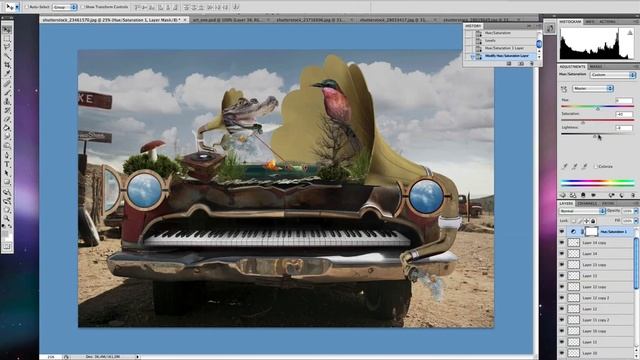Toggle adjustment layer visibility in the Adjustments panel
This screenshot has width=640, height=360.
tap(593, 195)
